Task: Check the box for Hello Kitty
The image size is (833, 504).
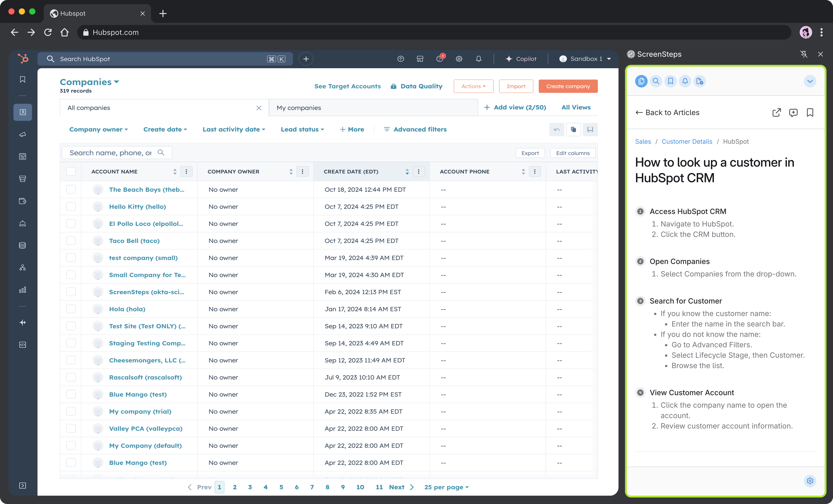Action: [71, 207]
